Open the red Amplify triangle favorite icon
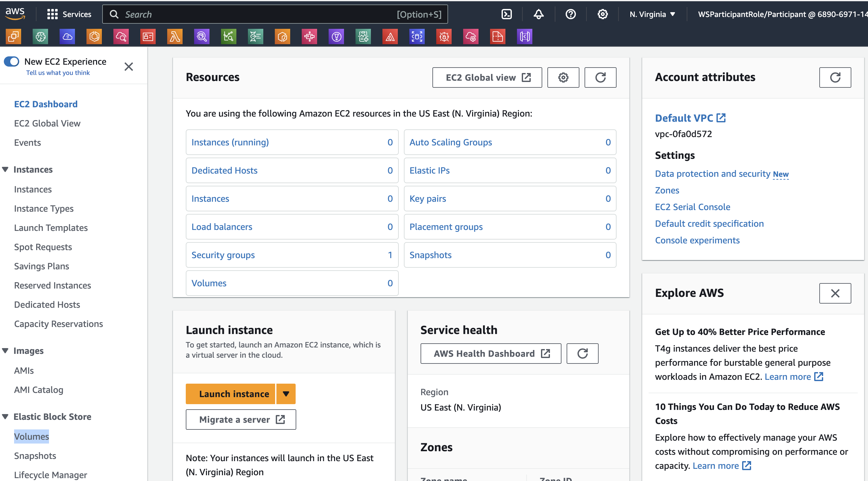 390,37
